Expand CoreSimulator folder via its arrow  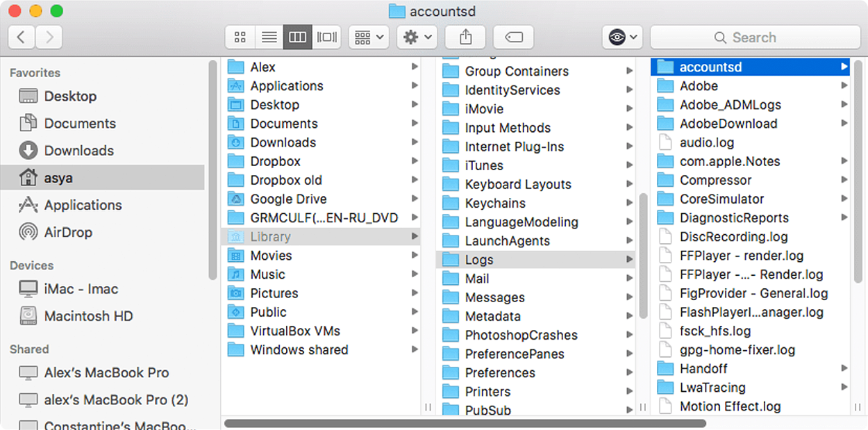844,199
